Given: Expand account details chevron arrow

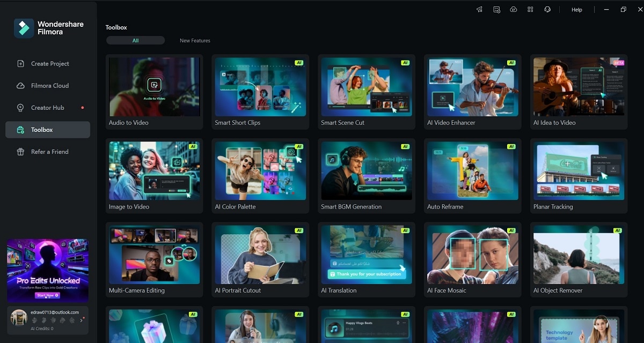Looking at the screenshot, I should pos(82,320).
